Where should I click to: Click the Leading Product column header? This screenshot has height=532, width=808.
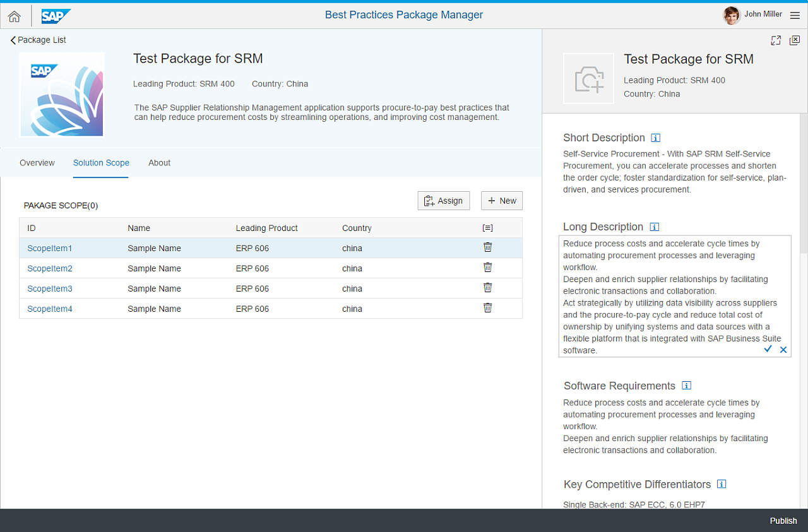click(x=267, y=228)
